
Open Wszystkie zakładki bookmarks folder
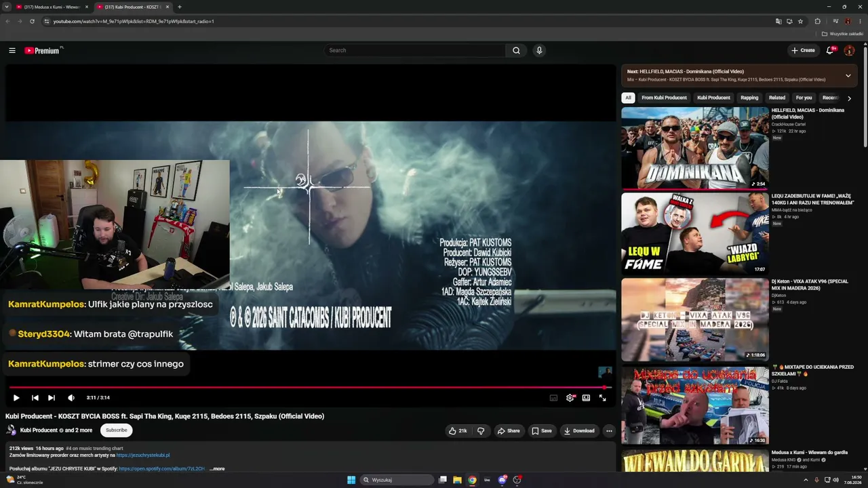pos(842,34)
